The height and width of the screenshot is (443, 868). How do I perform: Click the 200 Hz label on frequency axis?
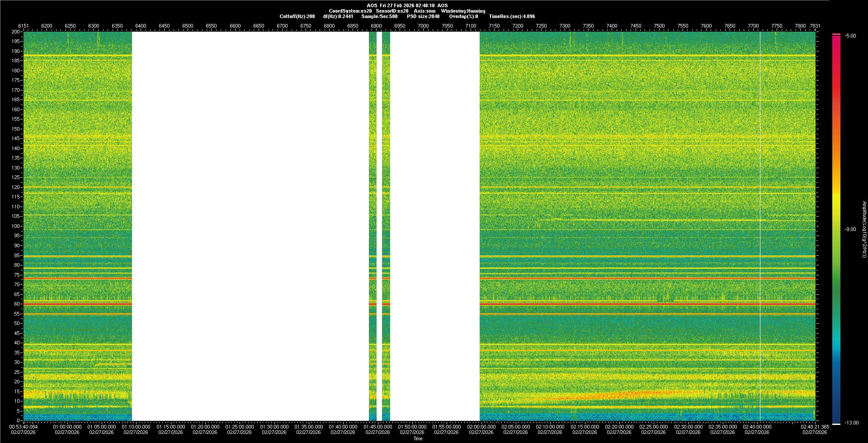coord(15,32)
